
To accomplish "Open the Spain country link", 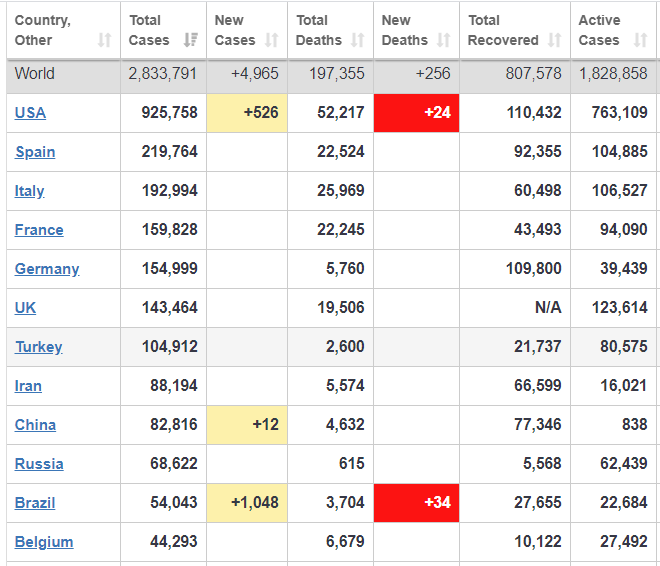I will pyautogui.click(x=35, y=152).
